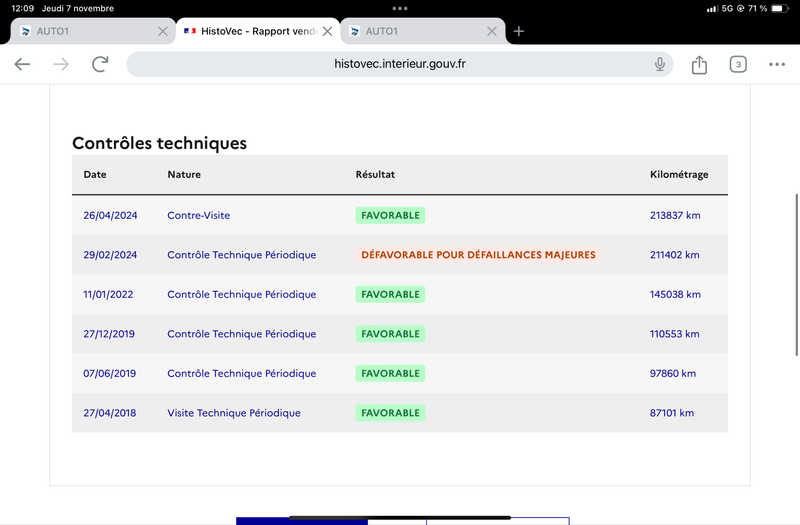The height and width of the screenshot is (525, 800).
Task: Click FAVORABLE badge in the 11/01/2022 row
Action: 390,294
